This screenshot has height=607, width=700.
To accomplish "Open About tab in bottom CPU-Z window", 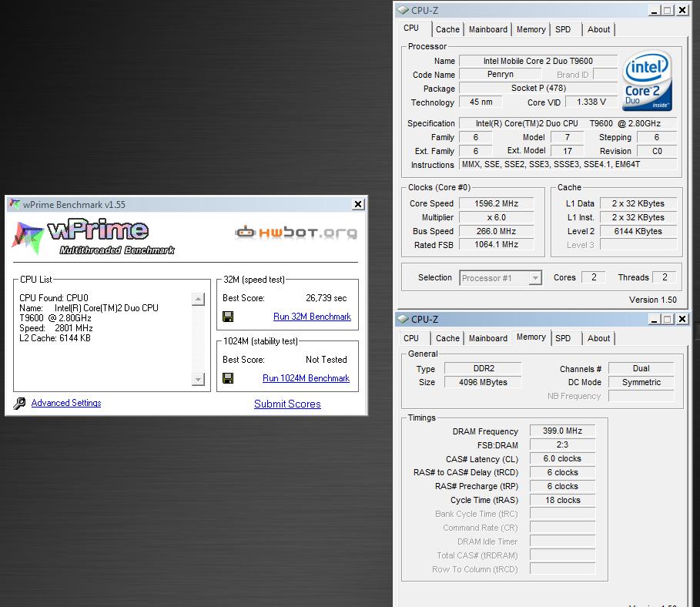I will pos(598,339).
